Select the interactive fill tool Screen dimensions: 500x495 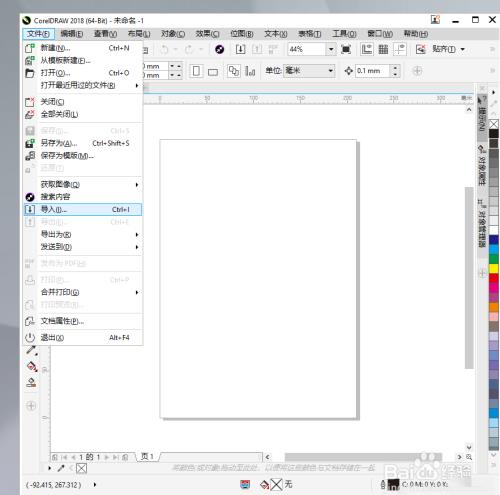pos(32,366)
